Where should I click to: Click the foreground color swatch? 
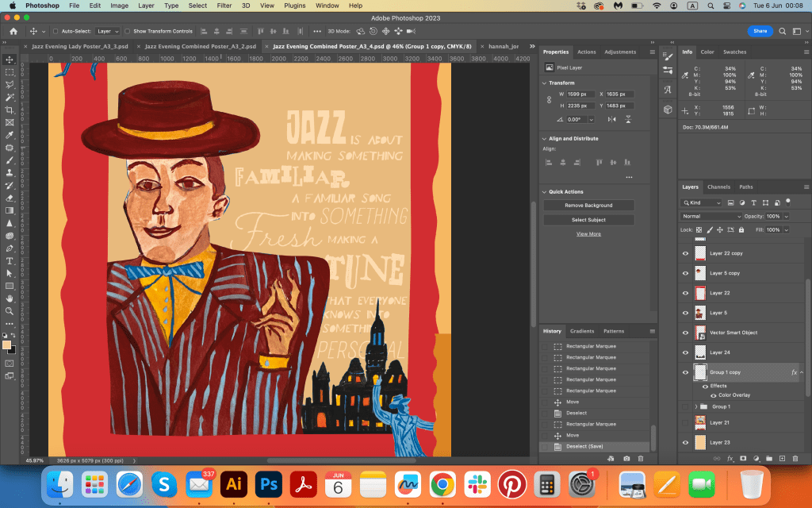[7, 345]
